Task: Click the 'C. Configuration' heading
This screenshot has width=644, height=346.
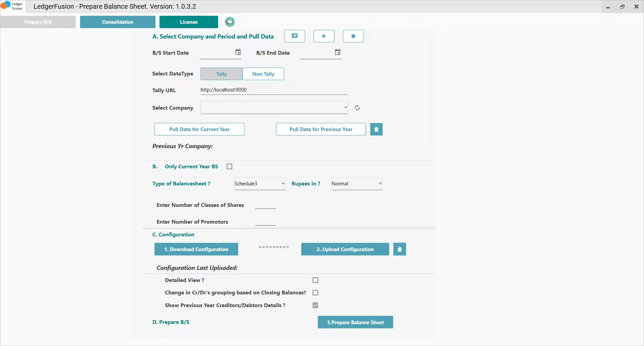Action: (173, 235)
